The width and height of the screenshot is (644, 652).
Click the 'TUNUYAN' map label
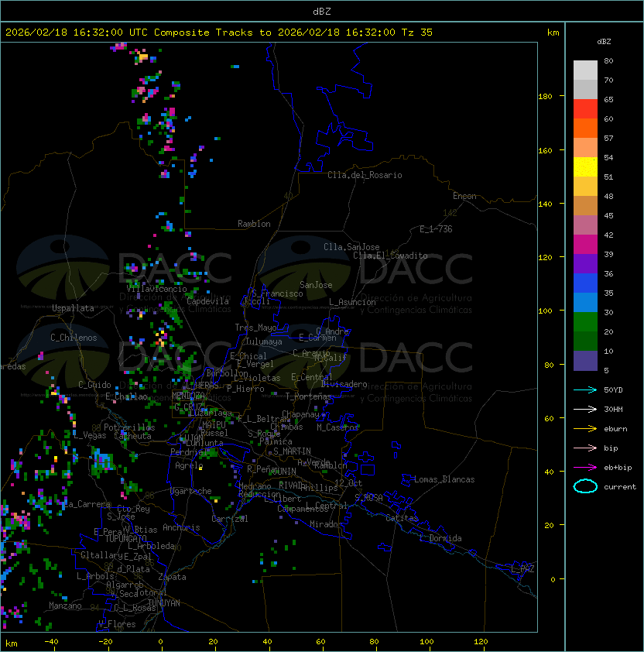(164, 603)
